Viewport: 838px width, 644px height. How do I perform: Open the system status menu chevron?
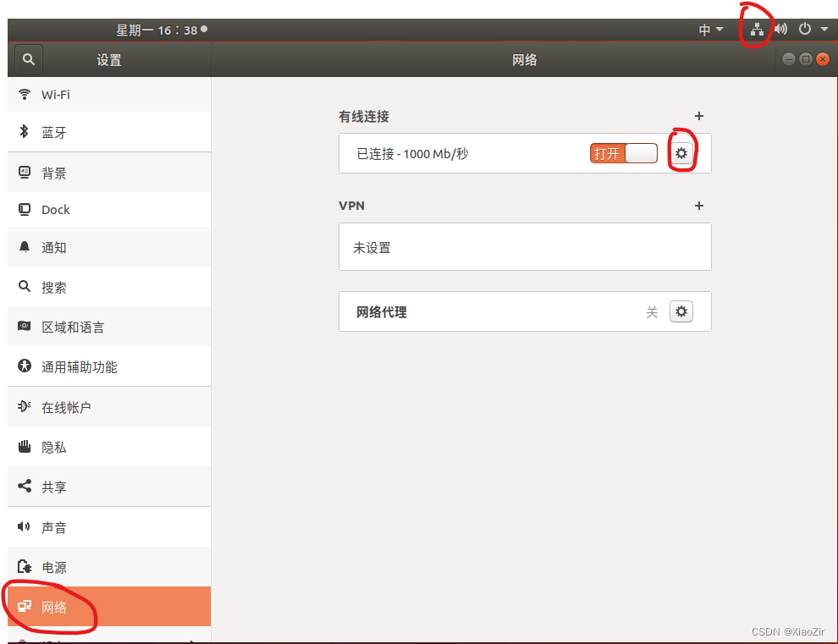click(824, 28)
